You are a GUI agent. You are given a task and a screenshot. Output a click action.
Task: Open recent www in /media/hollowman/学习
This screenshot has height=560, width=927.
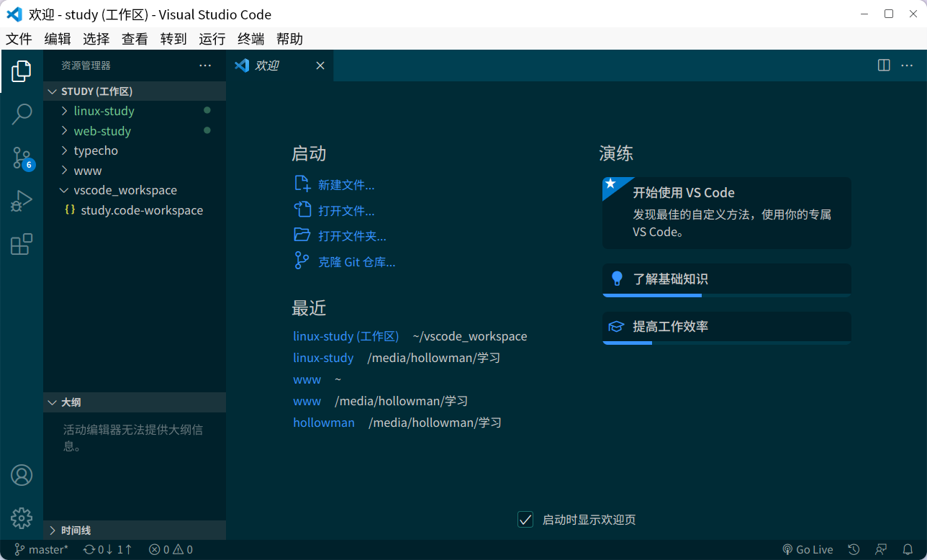(307, 401)
